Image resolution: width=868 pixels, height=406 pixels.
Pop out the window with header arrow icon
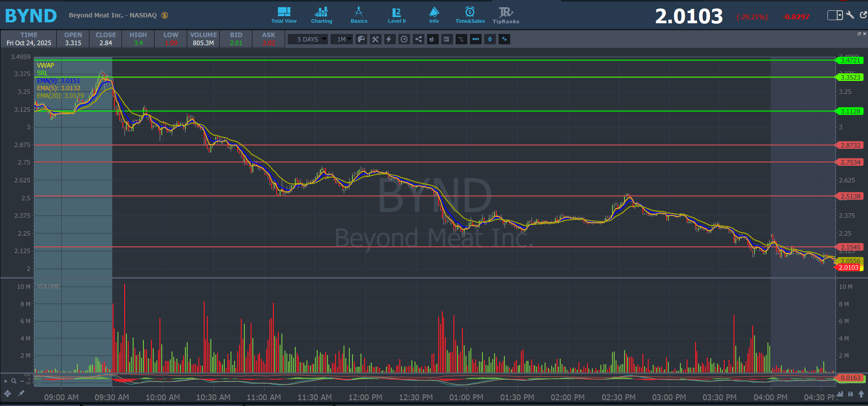[x=863, y=15]
